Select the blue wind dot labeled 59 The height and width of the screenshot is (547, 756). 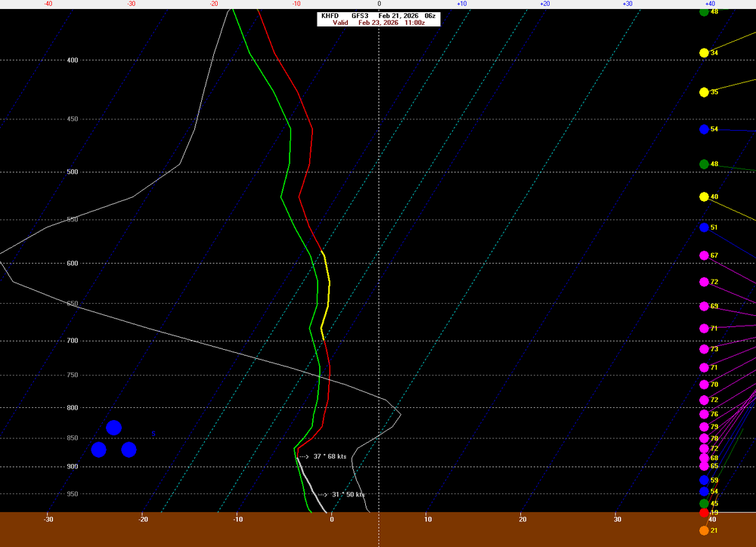(x=704, y=480)
